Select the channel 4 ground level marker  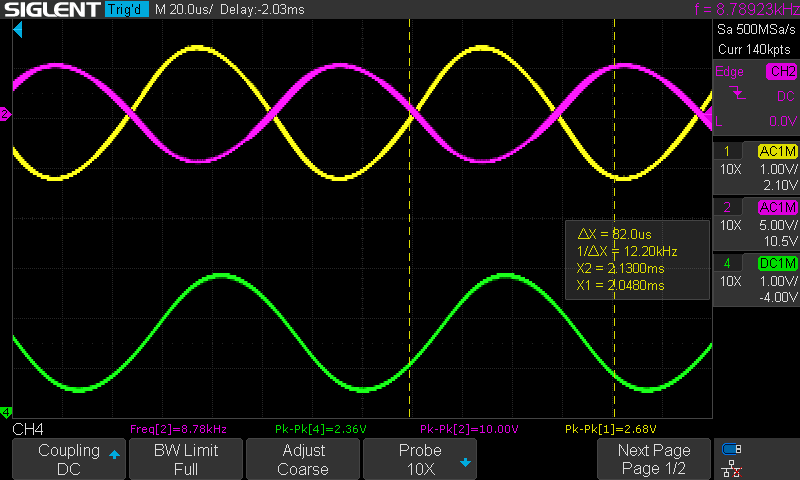[x=5, y=412]
